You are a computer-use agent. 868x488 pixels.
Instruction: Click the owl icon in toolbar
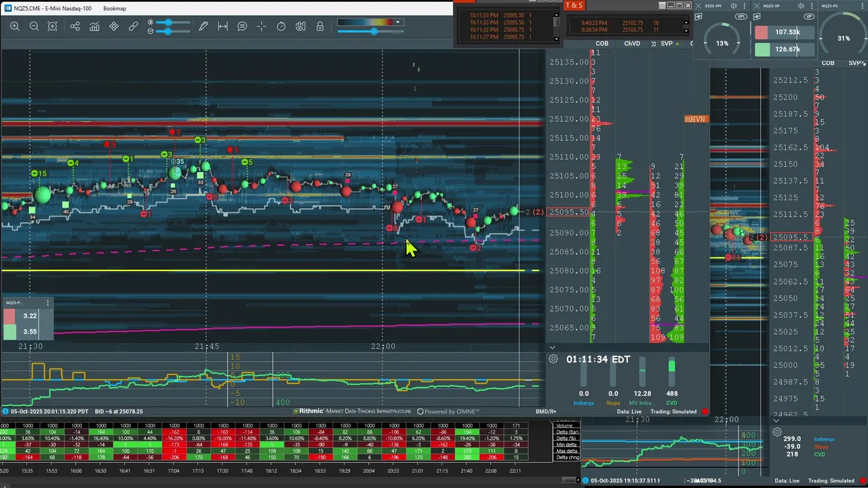point(300,26)
